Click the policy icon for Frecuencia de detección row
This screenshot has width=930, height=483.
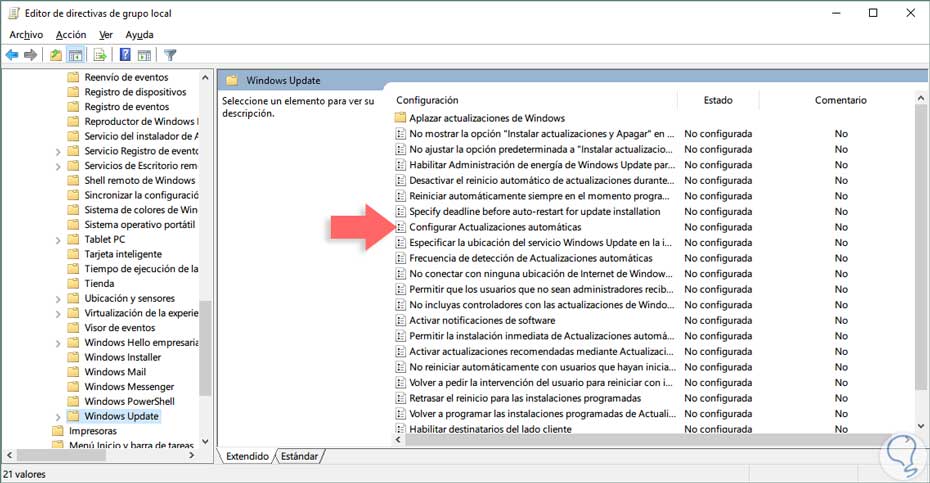[x=401, y=258]
